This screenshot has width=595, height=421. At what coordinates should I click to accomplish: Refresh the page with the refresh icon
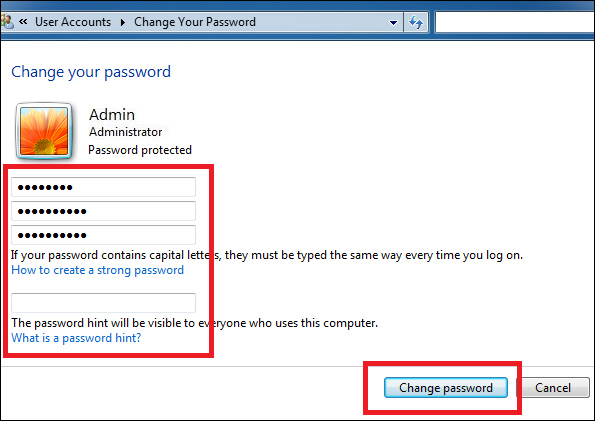pos(416,22)
